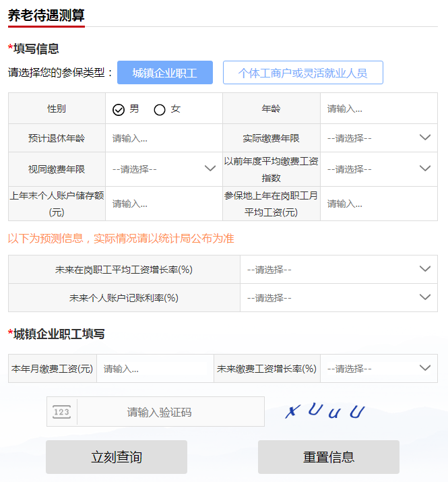448x482 pixels.
Task: Click the 立刻查询 button
Action: point(117,457)
